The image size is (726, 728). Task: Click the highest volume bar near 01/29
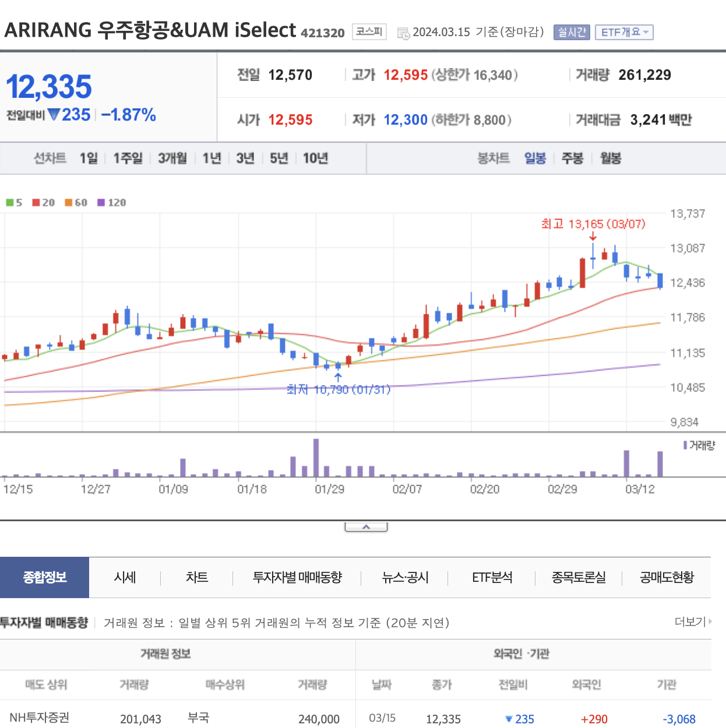coord(316,458)
